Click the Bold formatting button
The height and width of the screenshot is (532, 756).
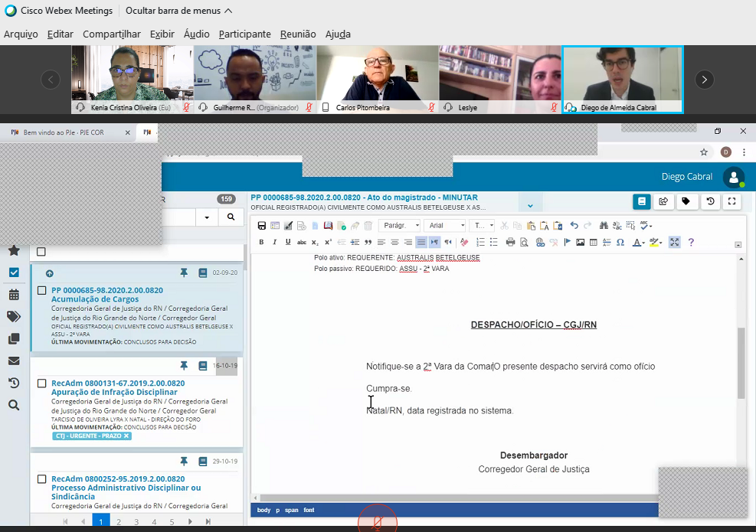click(x=261, y=242)
